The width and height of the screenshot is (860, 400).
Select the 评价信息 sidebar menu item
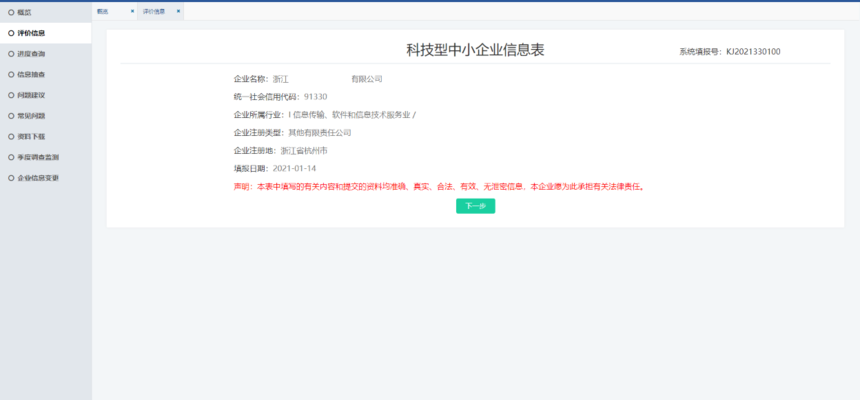point(45,33)
